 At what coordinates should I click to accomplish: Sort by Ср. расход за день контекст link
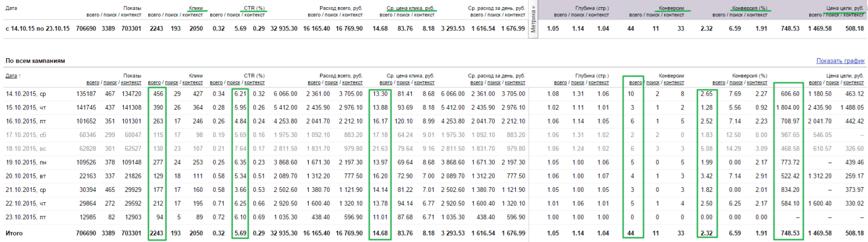coord(515,83)
